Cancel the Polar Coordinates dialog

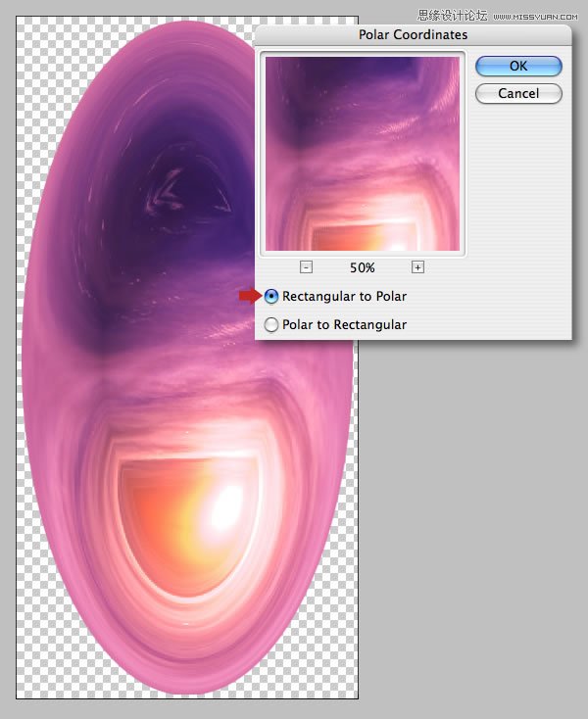[x=518, y=94]
